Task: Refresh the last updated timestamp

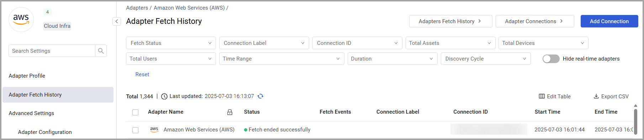Action: point(260,96)
